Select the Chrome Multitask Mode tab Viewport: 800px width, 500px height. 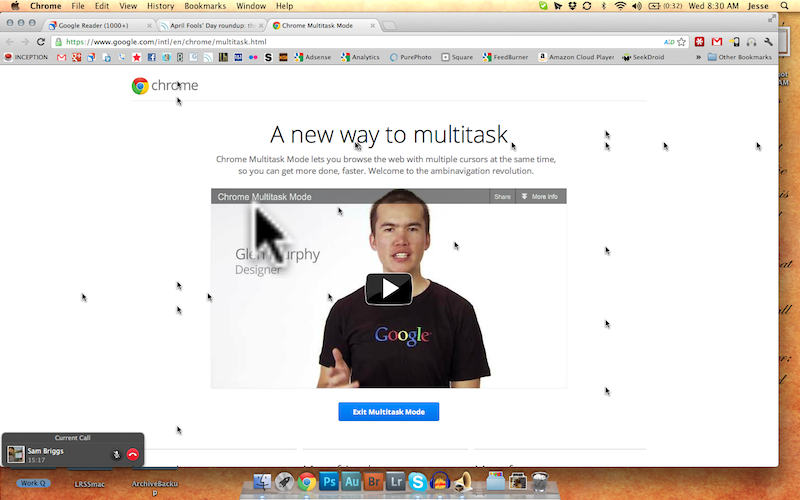323,25
